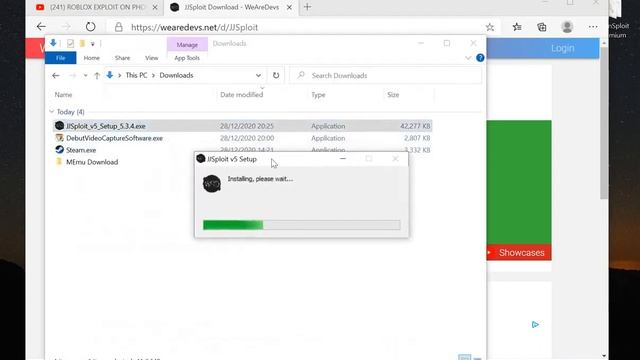Sort by Type column header
The image size is (640, 360).
pos(318,95)
